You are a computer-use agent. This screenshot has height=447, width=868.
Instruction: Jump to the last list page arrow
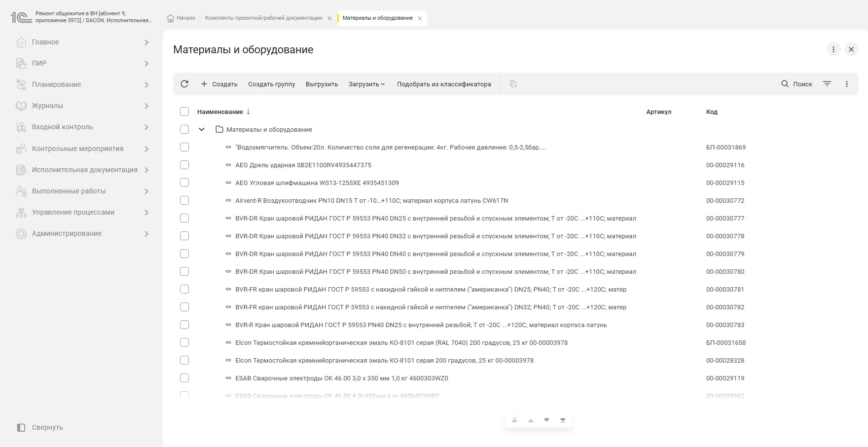coord(563,420)
